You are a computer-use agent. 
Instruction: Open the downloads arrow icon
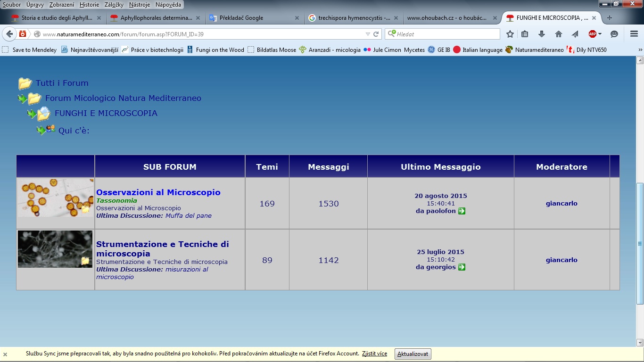pyautogui.click(x=541, y=34)
